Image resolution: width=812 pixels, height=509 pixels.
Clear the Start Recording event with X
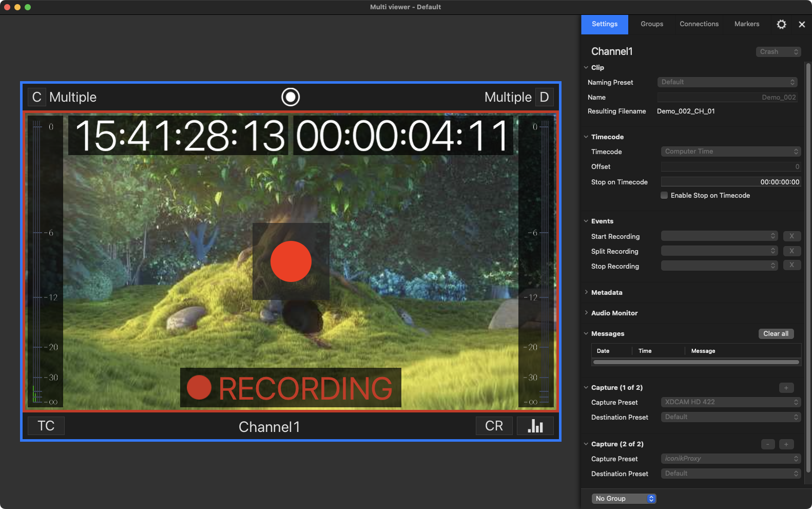(792, 236)
